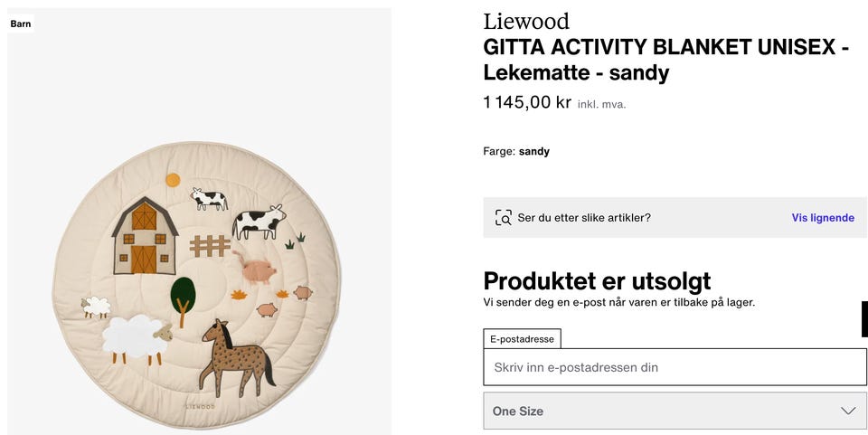
Task: Click the visual search camera icon
Action: [504, 218]
